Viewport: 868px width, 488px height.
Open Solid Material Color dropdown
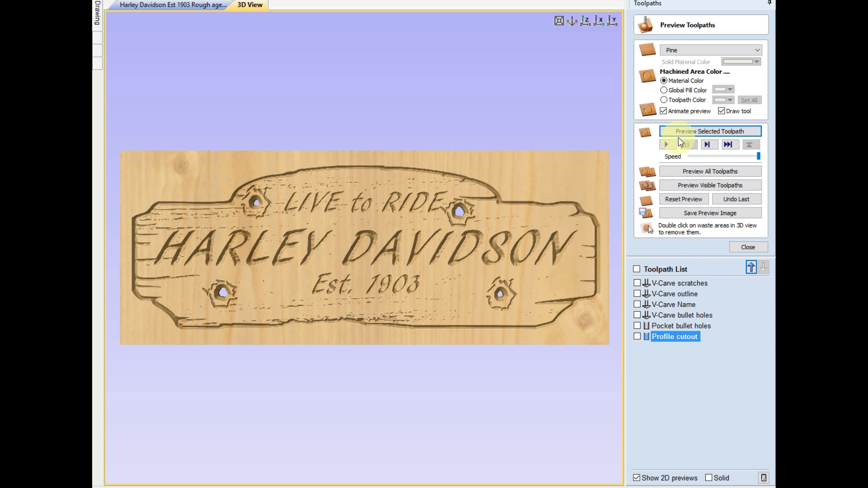741,61
